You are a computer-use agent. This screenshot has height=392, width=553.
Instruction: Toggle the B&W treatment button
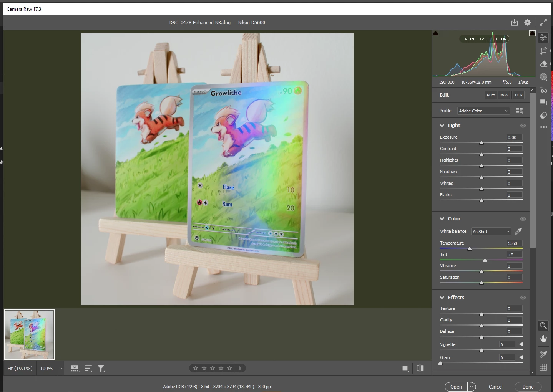(x=504, y=95)
